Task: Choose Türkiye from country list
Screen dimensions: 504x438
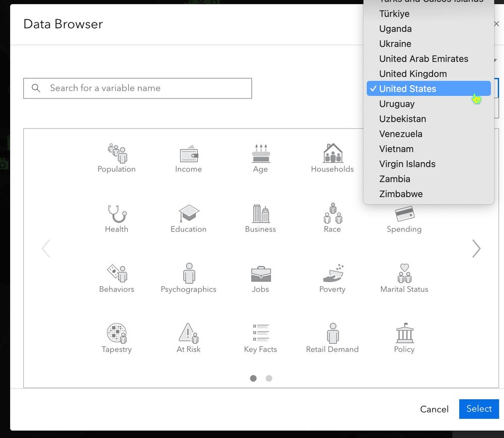Action: [x=428, y=14]
